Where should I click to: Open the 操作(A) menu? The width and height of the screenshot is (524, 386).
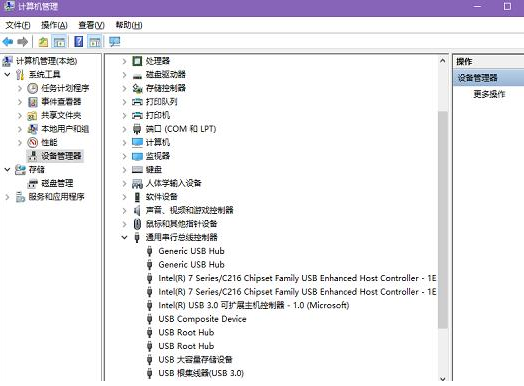pos(54,25)
